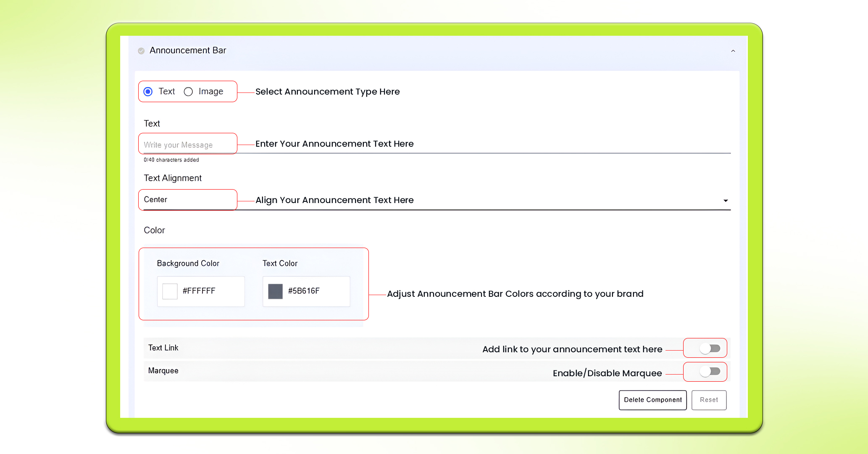Click the #5B616F text color value

304,291
